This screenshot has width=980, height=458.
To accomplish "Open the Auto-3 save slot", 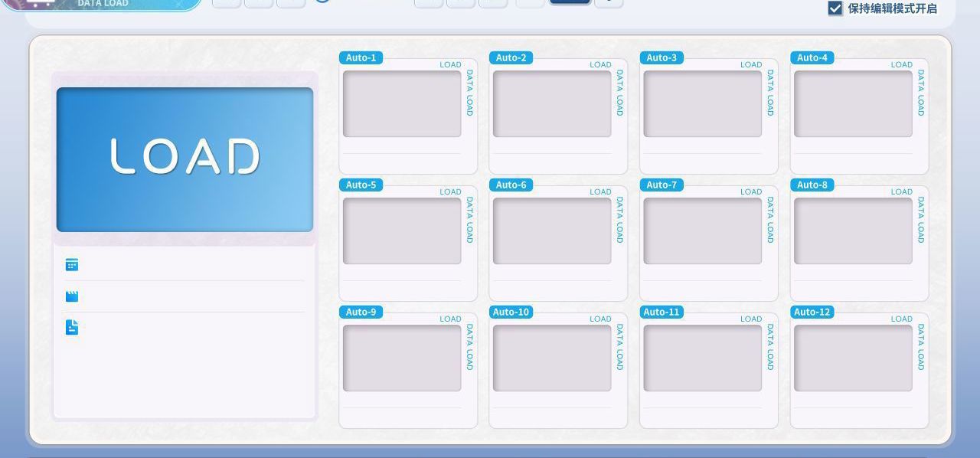I will coord(709,116).
